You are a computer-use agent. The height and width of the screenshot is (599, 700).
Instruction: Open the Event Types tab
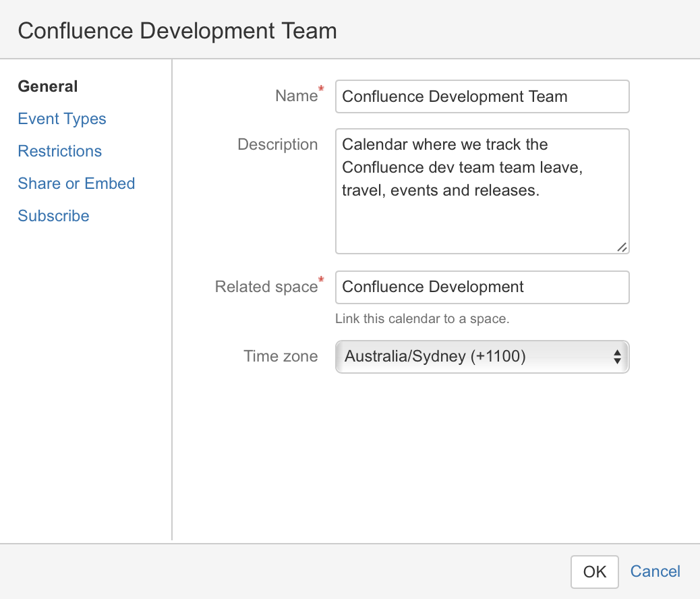(62, 119)
